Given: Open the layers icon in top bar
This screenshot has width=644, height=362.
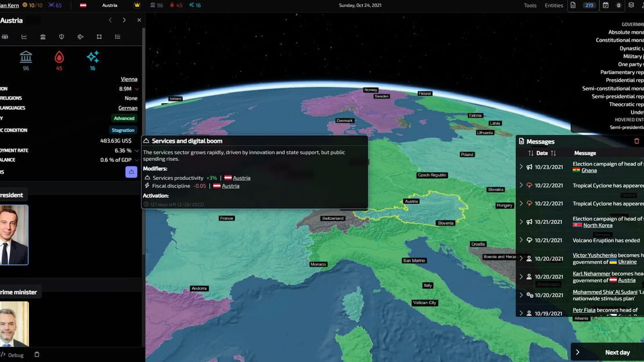Looking at the screenshot, I should pos(631,5).
